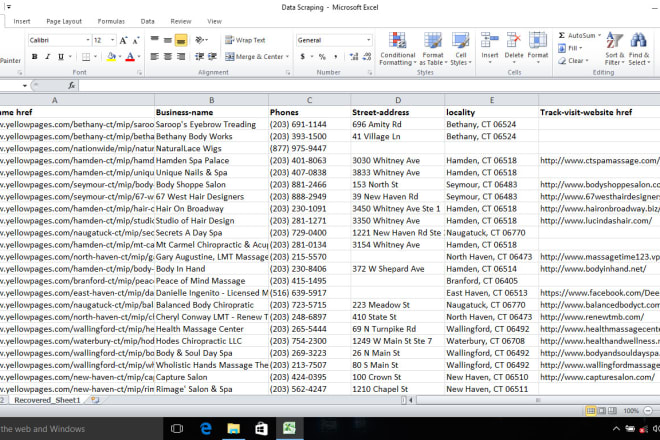The width and height of the screenshot is (660, 440).
Task: Click inside the formula bar
Action: pyautogui.click(x=369, y=85)
